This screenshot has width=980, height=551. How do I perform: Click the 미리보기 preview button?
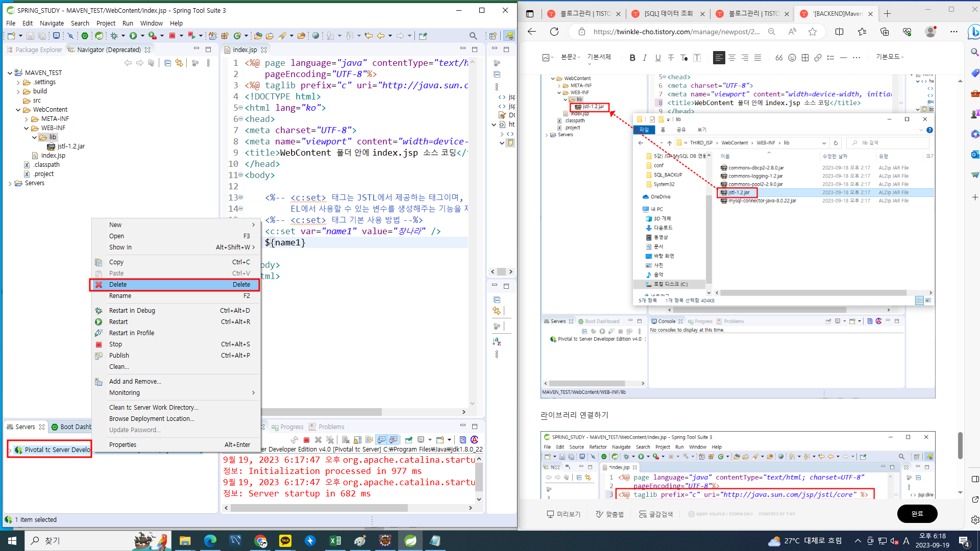(x=563, y=514)
